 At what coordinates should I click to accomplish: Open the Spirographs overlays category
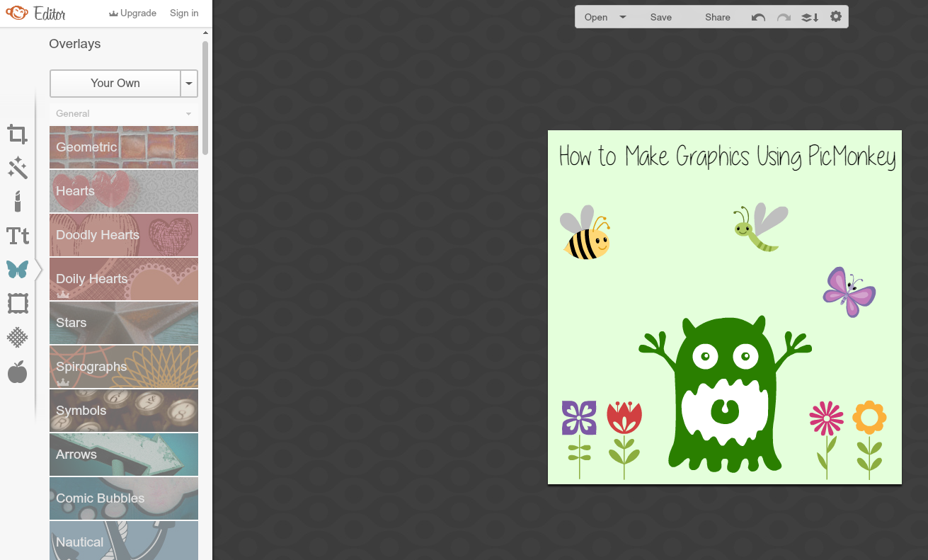tap(124, 367)
